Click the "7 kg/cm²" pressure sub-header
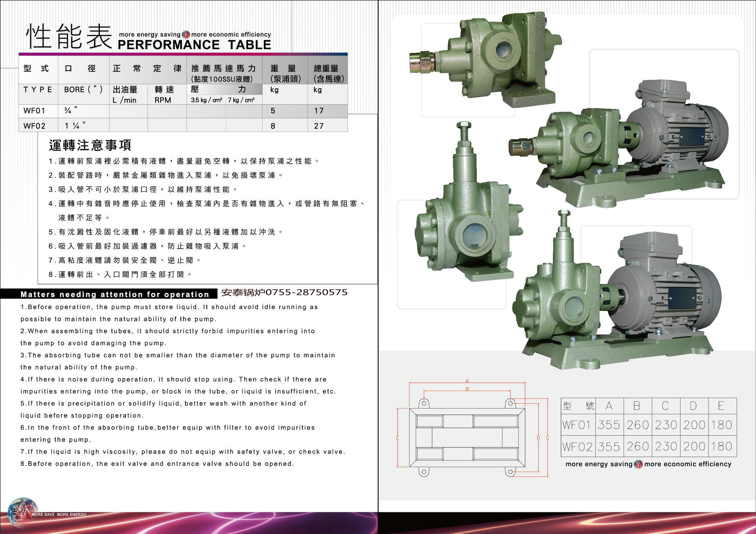The height and width of the screenshot is (534, 756). pos(241,100)
